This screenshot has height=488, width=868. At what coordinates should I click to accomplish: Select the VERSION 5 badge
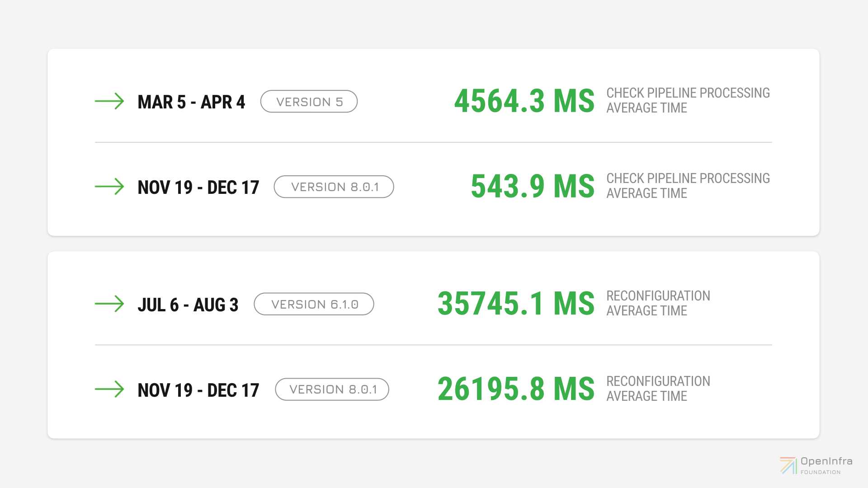point(309,102)
